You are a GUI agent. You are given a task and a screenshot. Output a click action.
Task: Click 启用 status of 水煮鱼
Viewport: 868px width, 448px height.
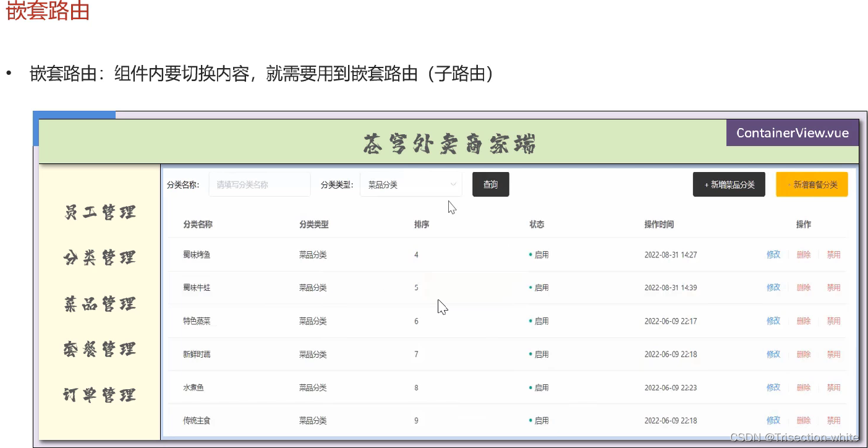tap(539, 387)
